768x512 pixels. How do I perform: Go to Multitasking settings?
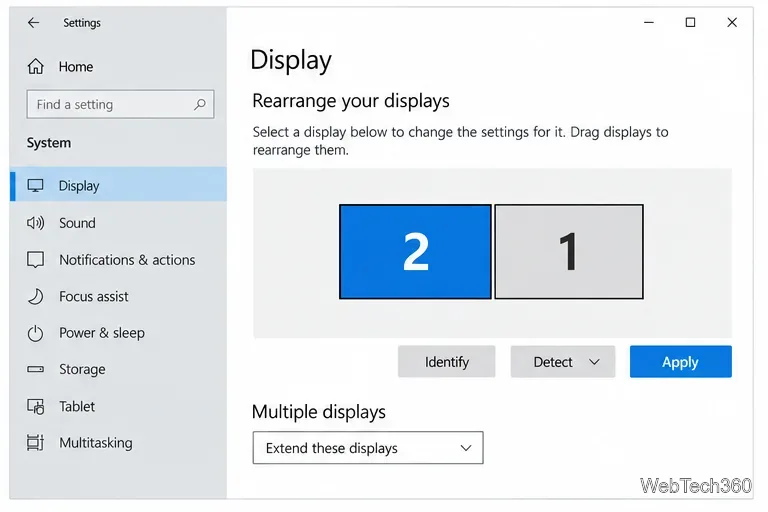(119, 442)
